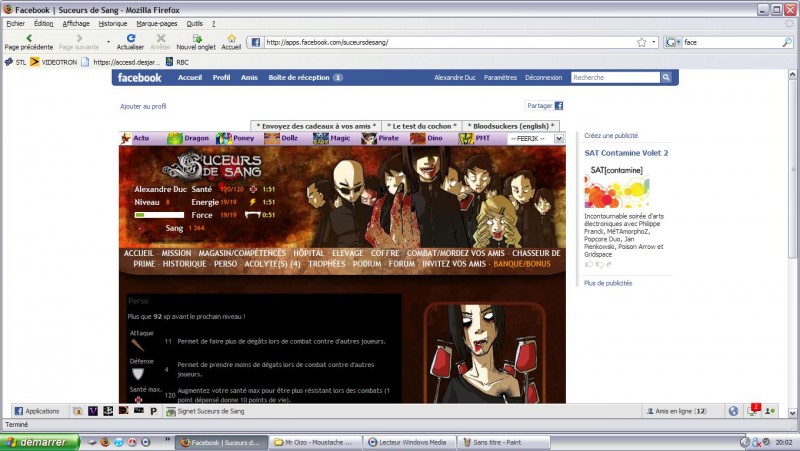Go back with Page précédente arrow
800x451 pixels.
click(29, 38)
